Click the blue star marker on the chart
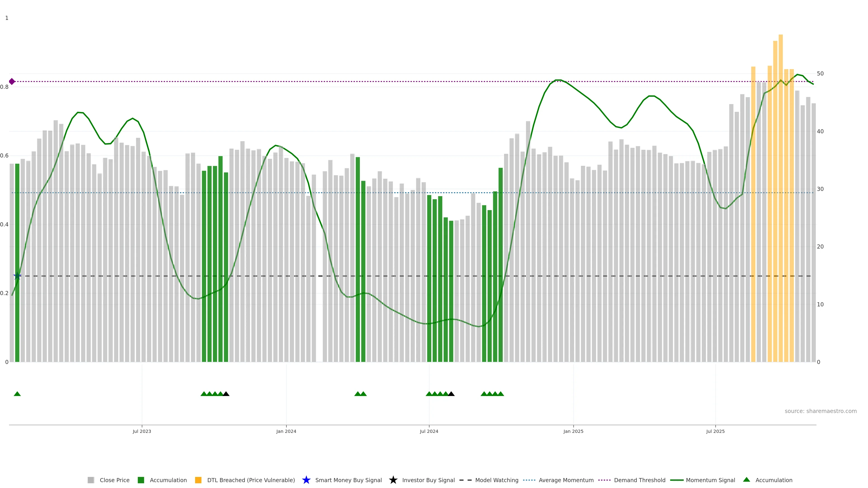 (x=17, y=276)
